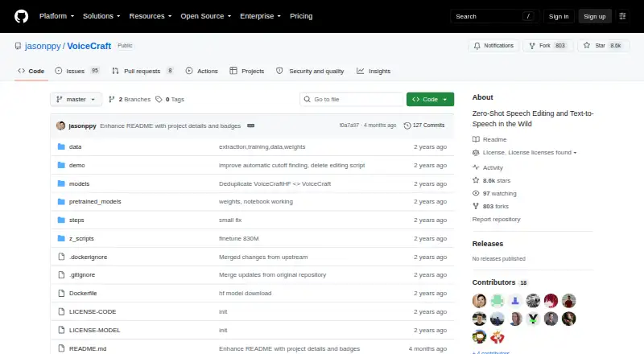Click the top Search box
The image size is (644, 354).
[x=494, y=16]
